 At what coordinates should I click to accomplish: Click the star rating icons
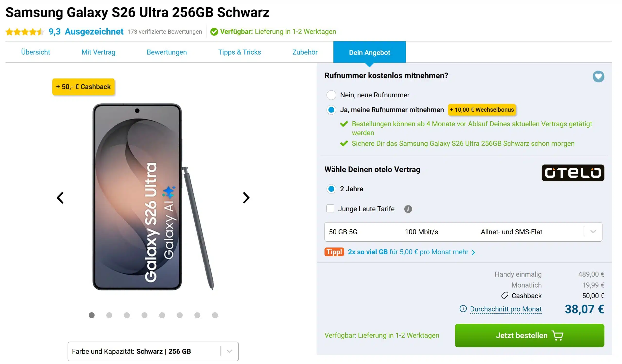25,32
